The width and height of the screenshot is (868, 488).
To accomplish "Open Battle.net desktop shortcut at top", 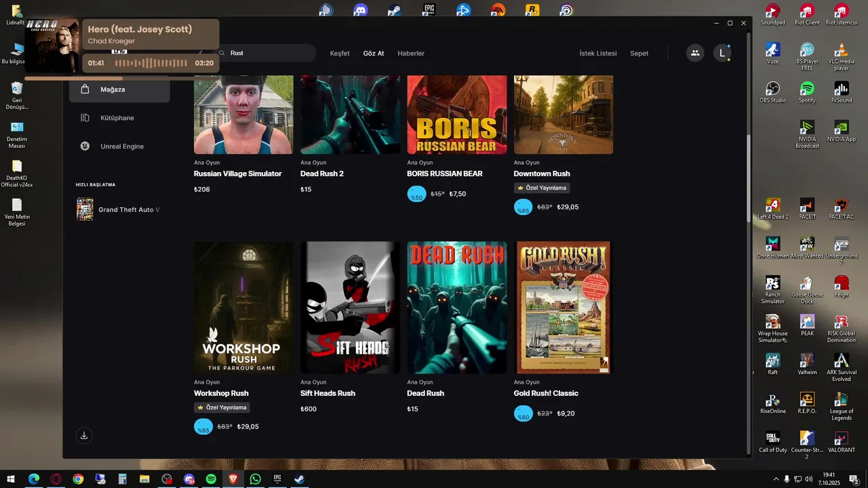I will (464, 10).
